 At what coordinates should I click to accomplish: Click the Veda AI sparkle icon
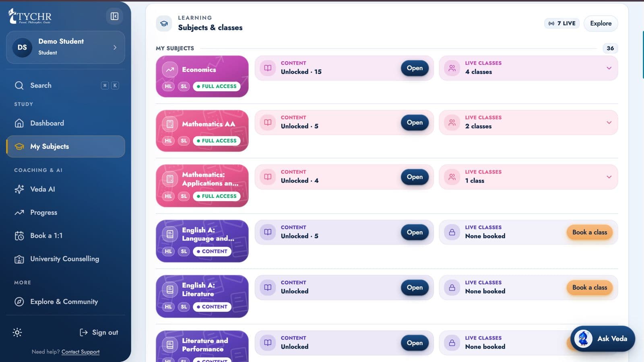19,189
